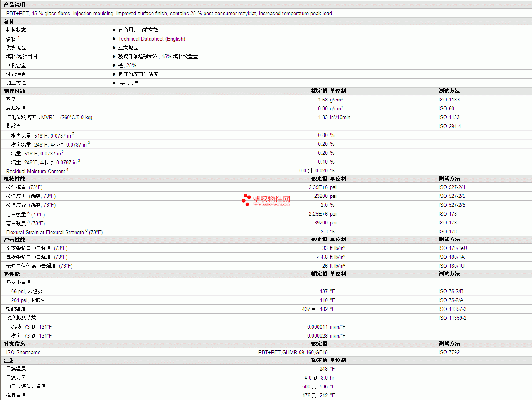Select the '玻璃纤维增强材料, 45% 填料按重量' filler entry

click(158, 57)
